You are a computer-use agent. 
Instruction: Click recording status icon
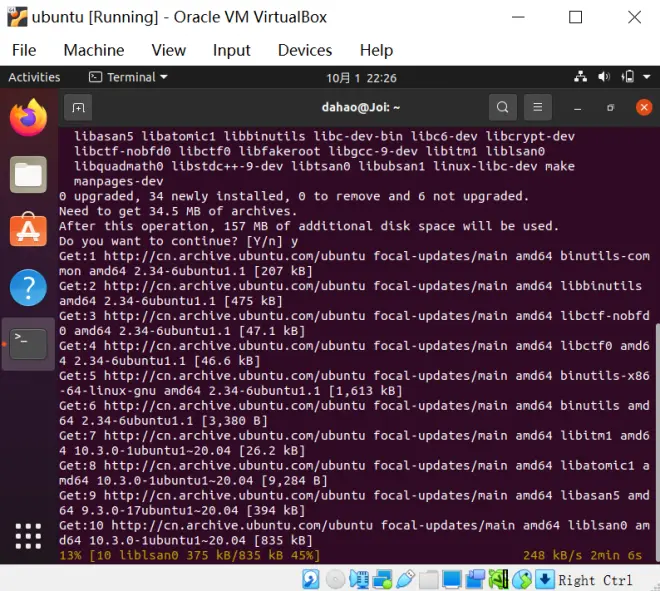click(x=475, y=580)
